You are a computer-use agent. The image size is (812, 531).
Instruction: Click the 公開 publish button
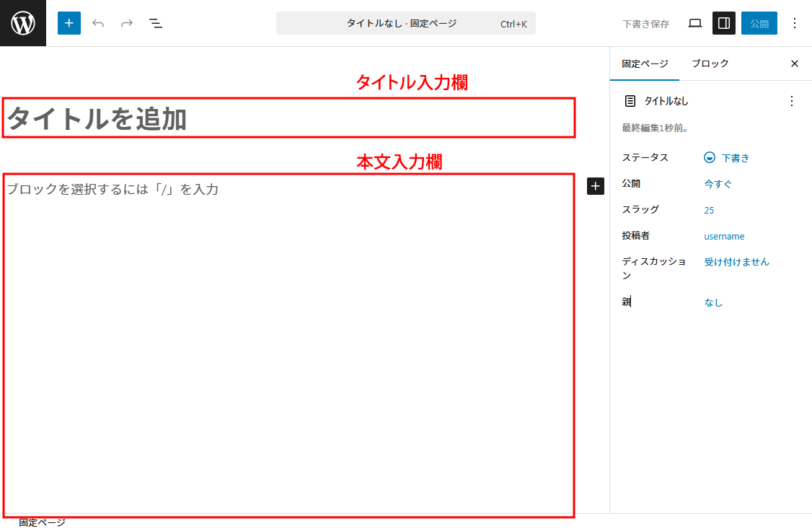coord(759,23)
